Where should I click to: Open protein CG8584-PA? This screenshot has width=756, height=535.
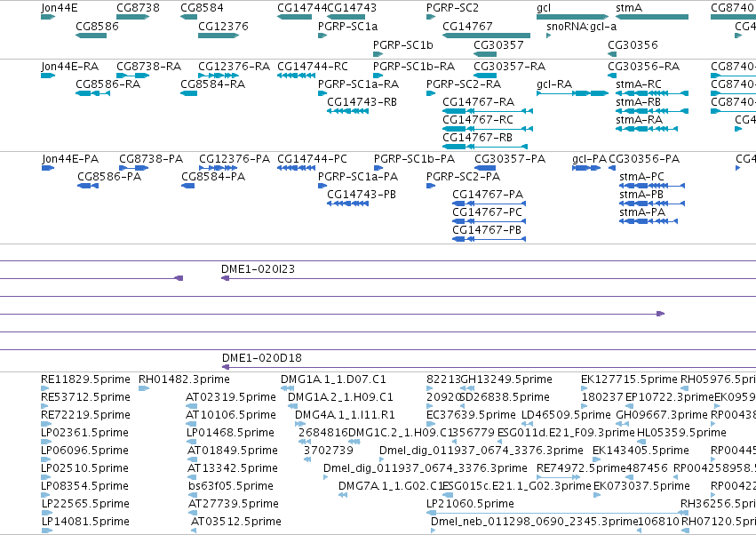point(213,177)
